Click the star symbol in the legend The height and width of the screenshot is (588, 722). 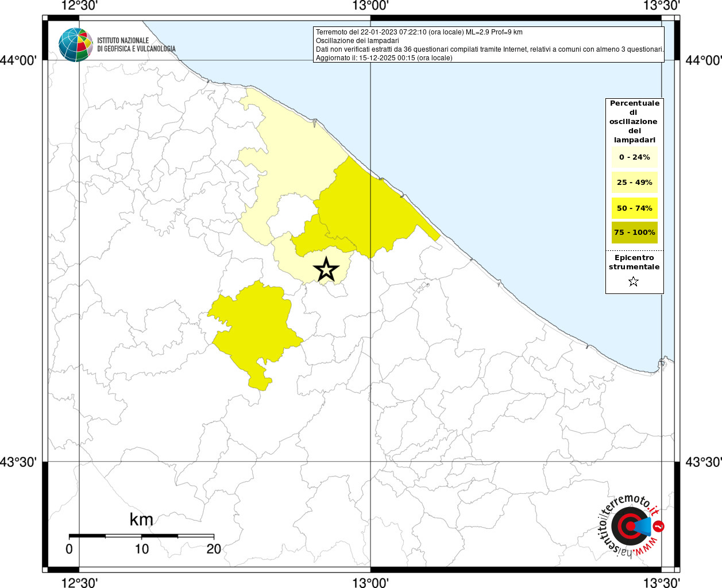[634, 281]
